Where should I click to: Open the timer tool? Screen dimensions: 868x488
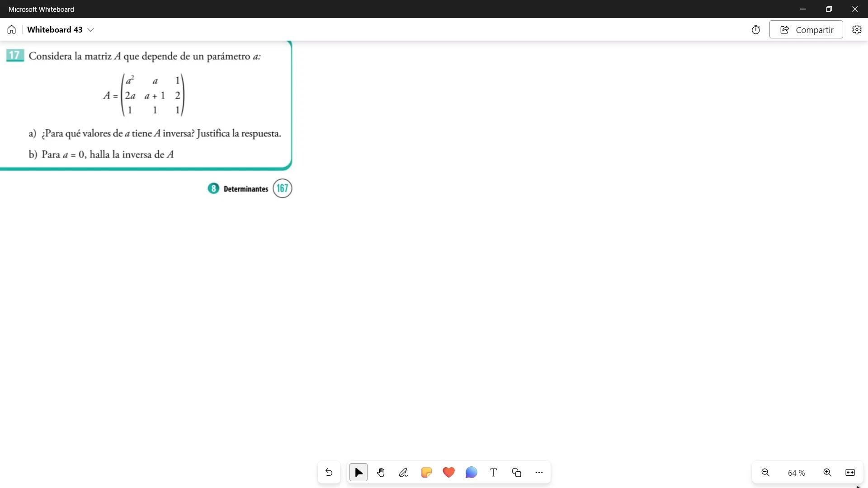click(756, 30)
